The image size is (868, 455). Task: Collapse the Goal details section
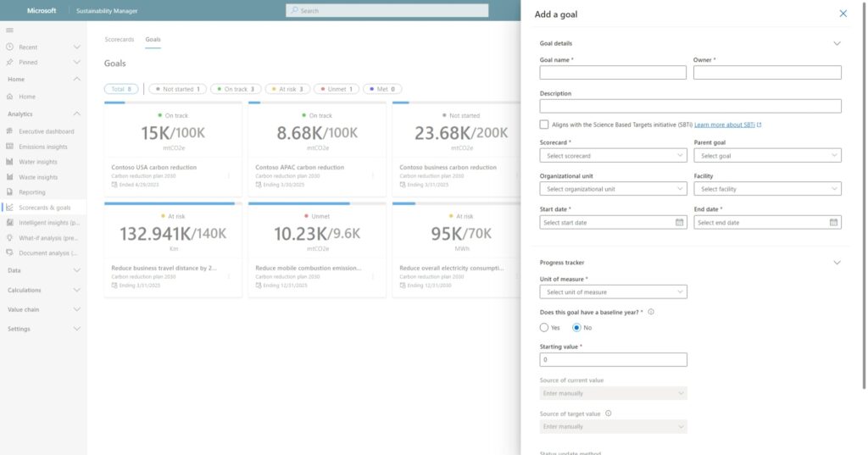point(837,43)
